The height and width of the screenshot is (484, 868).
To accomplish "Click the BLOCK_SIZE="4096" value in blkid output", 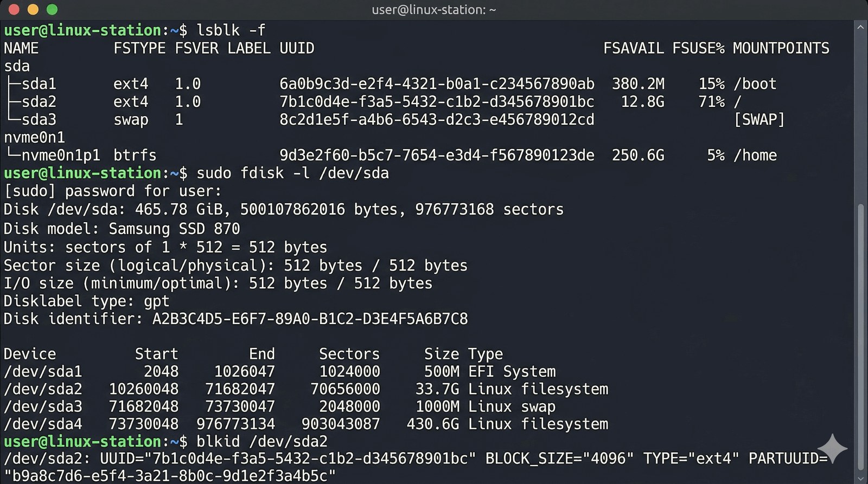I will click(x=559, y=459).
